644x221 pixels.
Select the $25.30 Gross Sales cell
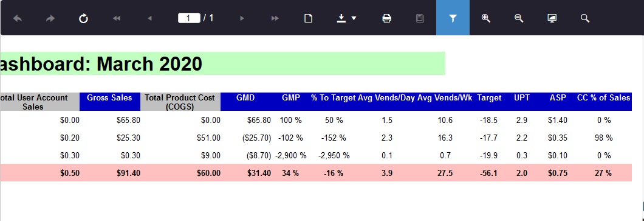[128, 138]
